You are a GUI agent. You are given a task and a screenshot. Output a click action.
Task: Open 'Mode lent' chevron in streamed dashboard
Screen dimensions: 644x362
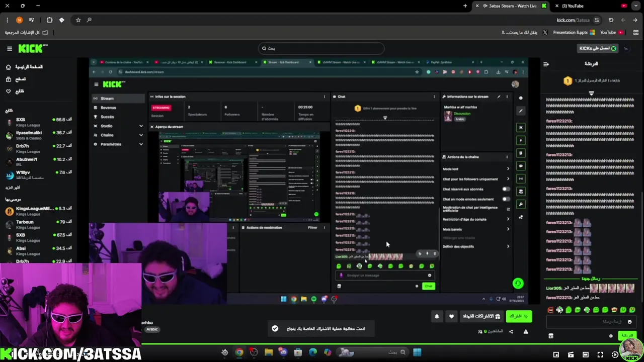pos(508,169)
